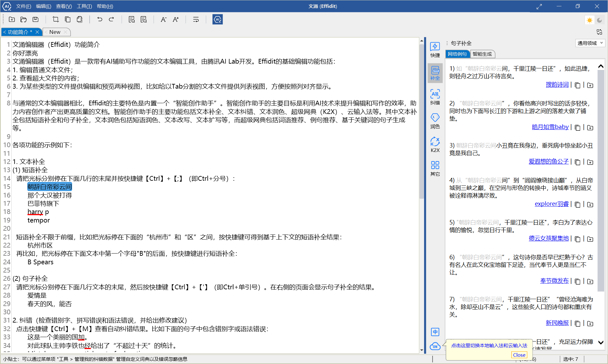Click the up chevron above the results
The height and width of the screenshot is (364, 608).
[600, 66]
